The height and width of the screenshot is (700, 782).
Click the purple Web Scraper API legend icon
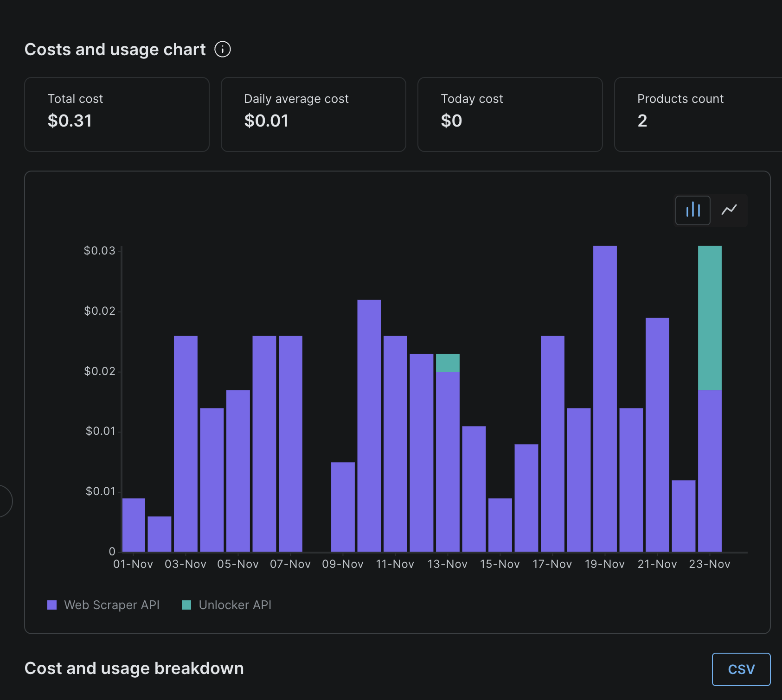click(x=52, y=605)
